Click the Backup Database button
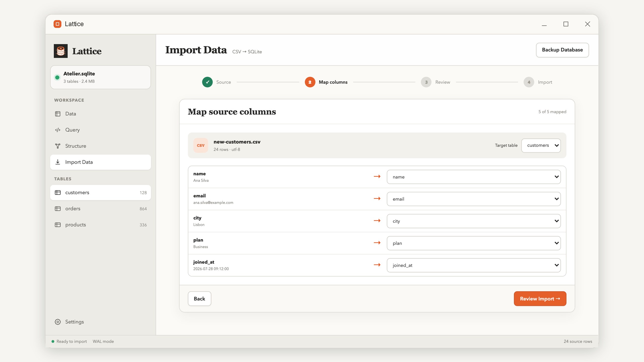The width and height of the screenshot is (644, 362). pos(562,50)
